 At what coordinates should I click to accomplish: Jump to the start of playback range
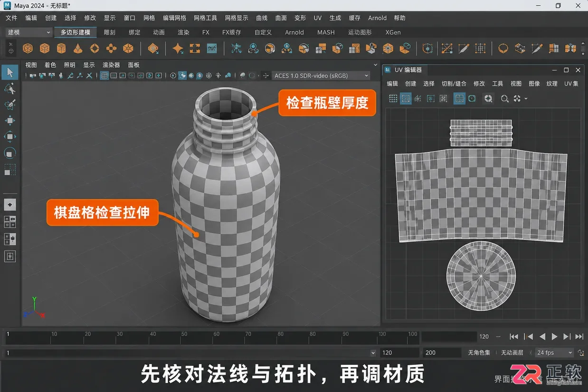click(514, 336)
